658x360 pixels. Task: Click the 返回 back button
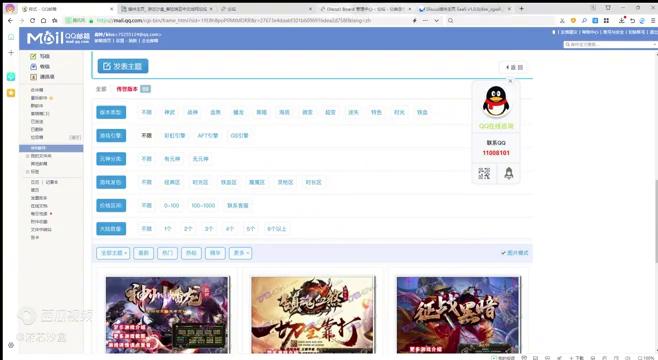click(x=514, y=67)
